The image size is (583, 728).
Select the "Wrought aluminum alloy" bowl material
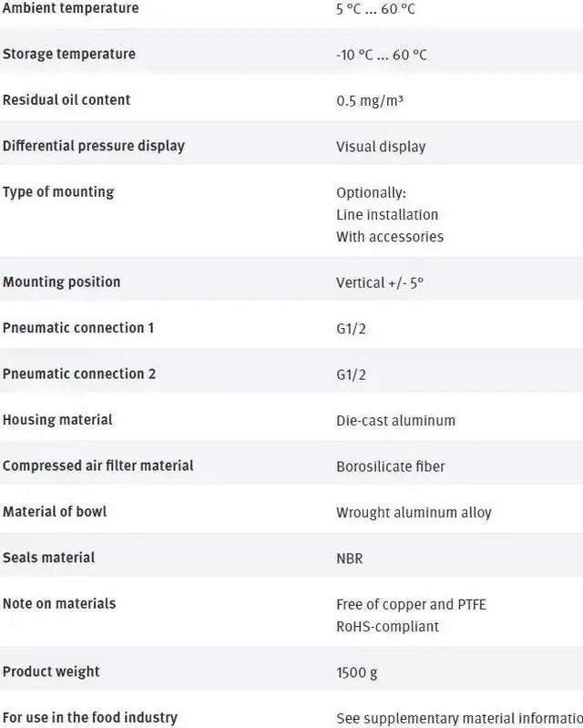tap(413, 512)
